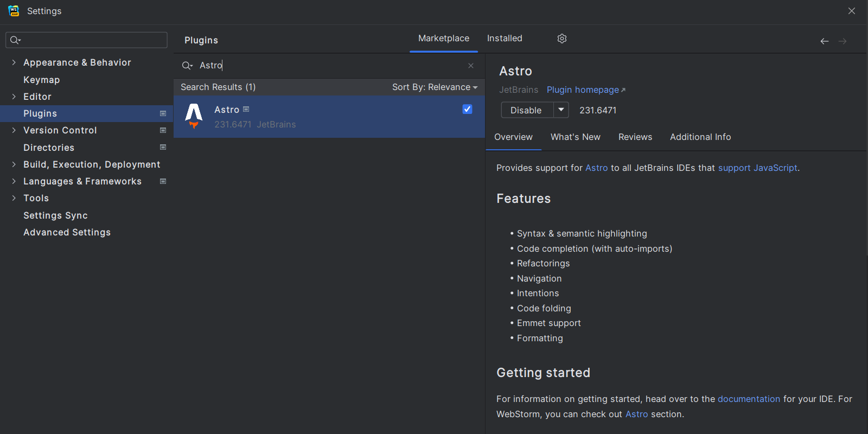Switch to the Installed tab
This screenshot has width=868, height=434.
pyautogui.click(x=504, y=39)
